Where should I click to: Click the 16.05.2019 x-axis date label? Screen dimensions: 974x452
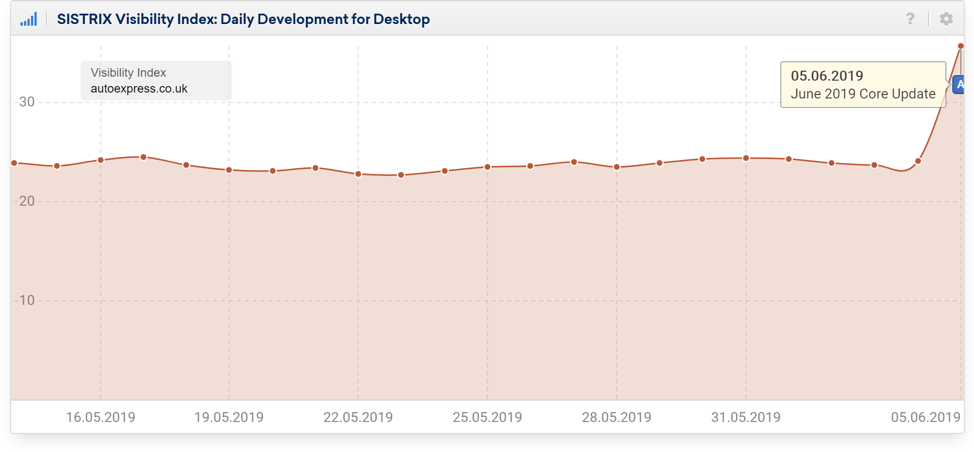click(100, 417)
